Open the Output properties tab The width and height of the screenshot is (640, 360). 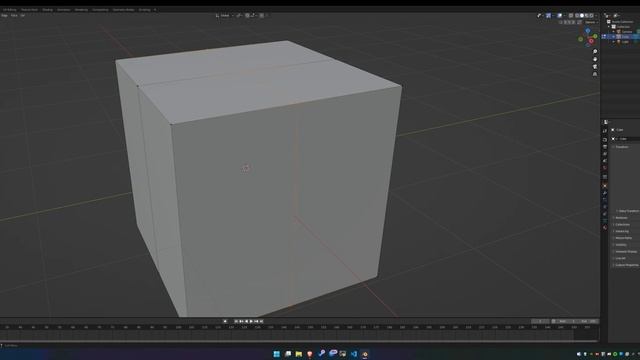[x=605, y=147]
